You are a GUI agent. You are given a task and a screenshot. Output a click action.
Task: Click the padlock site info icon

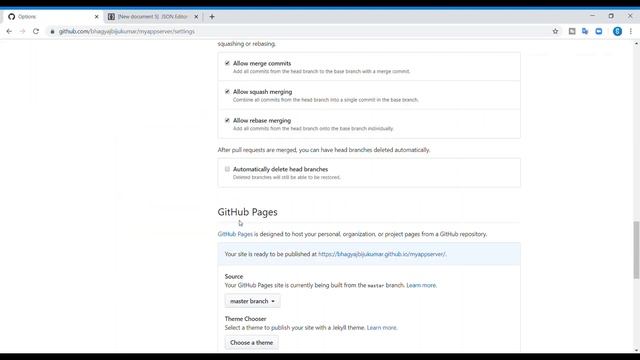[52, 31]
